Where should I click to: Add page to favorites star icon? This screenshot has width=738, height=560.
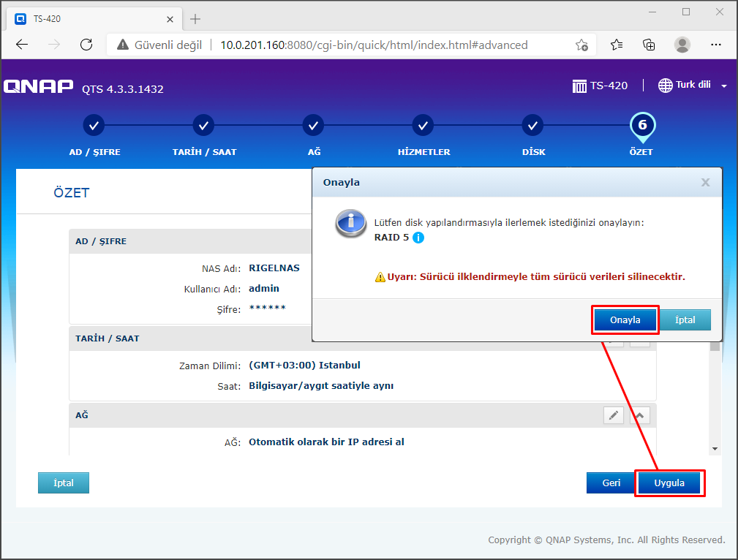[581, 45]
